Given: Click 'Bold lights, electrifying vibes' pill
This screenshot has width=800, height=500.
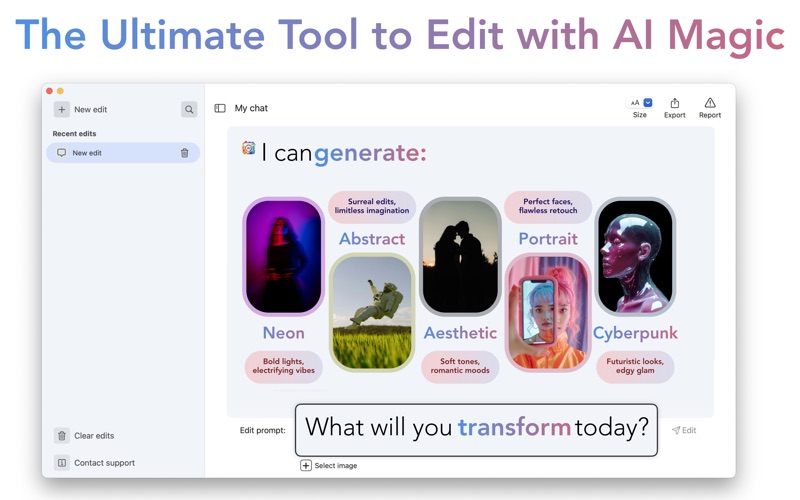Looking at the screenshot, I should [x=284, y=366].
